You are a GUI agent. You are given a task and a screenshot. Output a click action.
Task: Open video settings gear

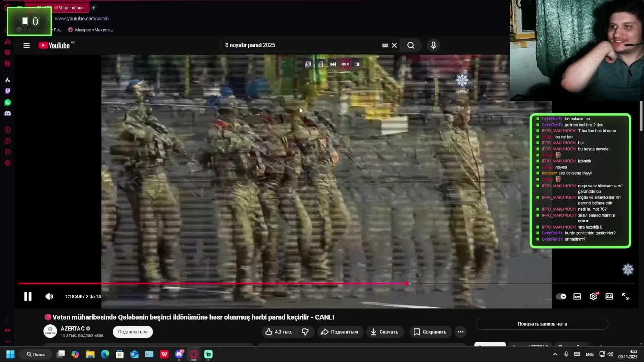(593, 297)
